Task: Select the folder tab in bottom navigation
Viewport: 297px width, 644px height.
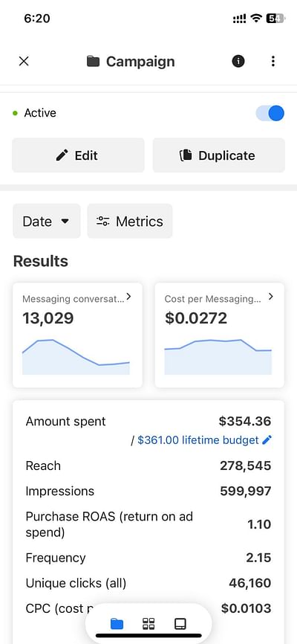Action: pos(117,624)
